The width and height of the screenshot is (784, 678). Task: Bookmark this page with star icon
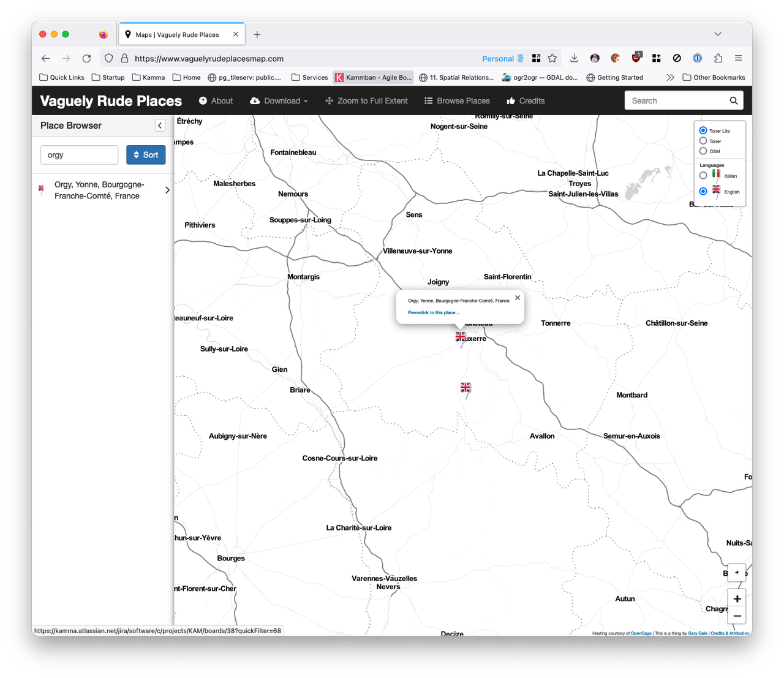[x=552, y=58]
